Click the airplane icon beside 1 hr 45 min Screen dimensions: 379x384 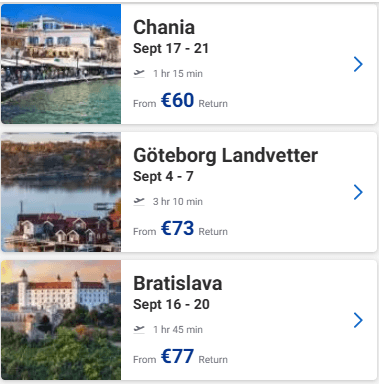[x=139, y=329]
